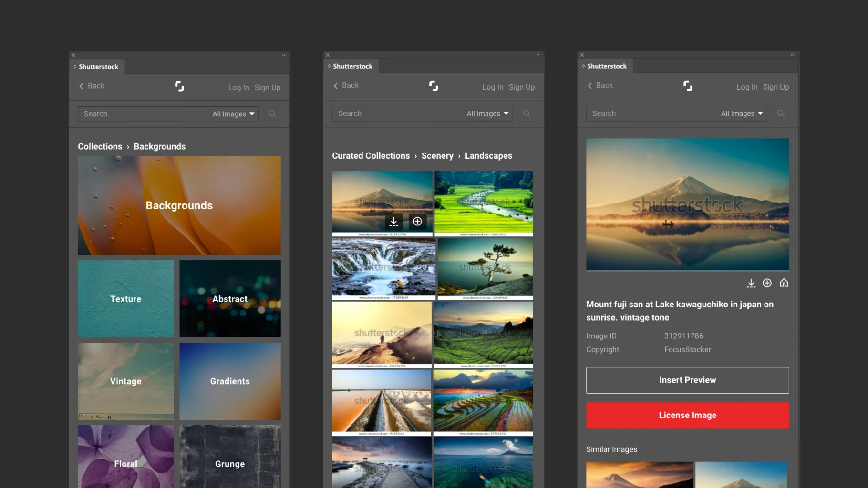Viewport: 868px width, 488px height.
Task: Click Log In in the Backgrounds panel
Action: point(238,88)
